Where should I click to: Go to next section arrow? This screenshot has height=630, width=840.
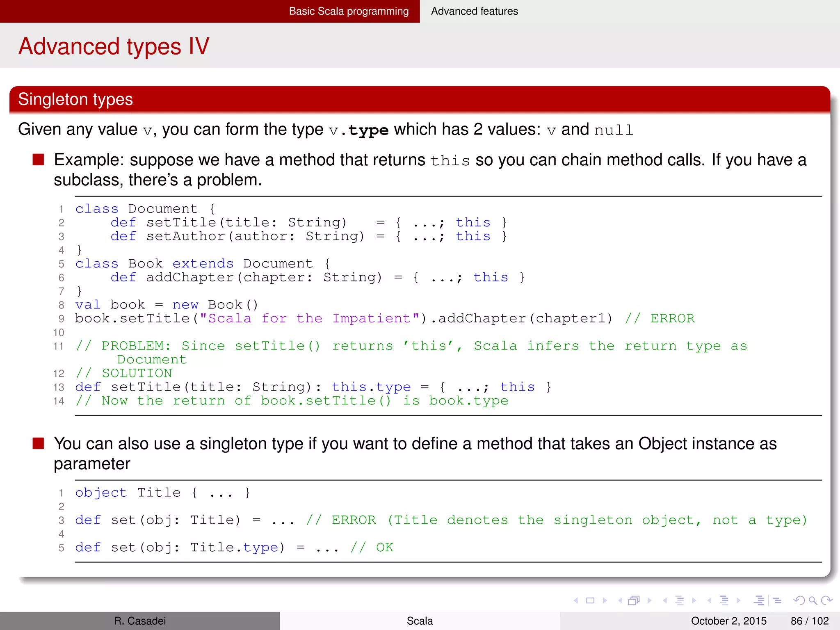(738, 600)
